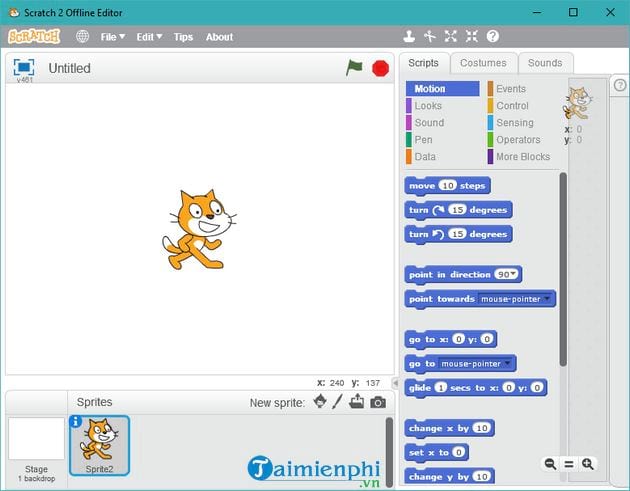Switch to the Scripts tab
The height and width of the screenshot is (491, 630).
423,63
